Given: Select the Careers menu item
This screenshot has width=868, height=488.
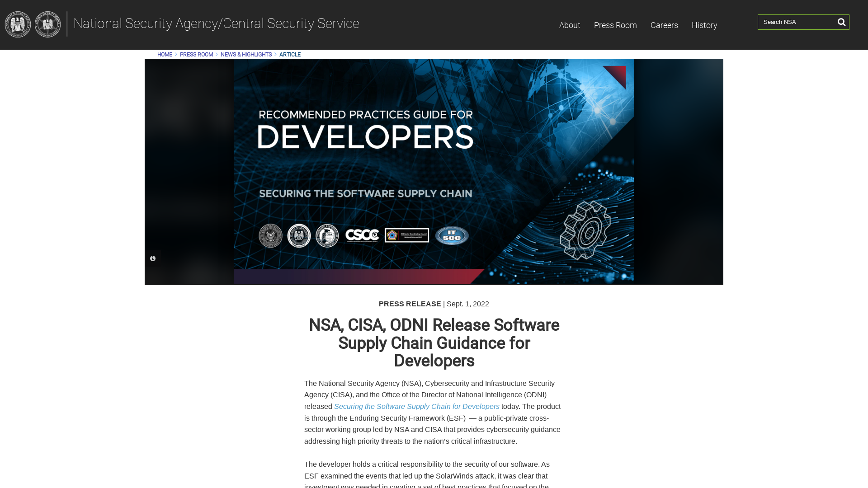Looking at the screenshot, I should [664, 25].
